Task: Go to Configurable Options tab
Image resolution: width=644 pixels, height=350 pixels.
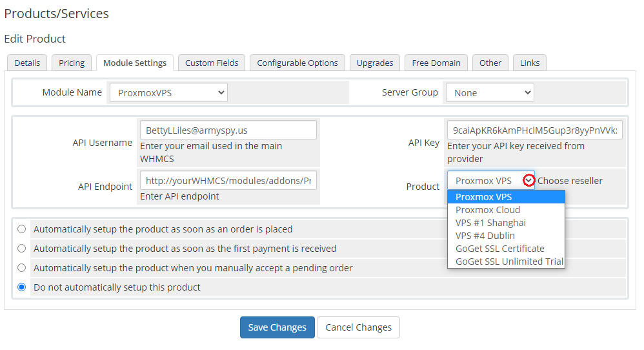Action: [297, 63]
